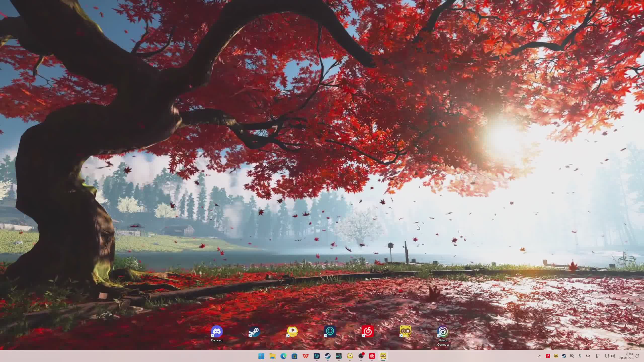Select the red NetEase Cloud Music desktop shortcut
Viewport: 644px width, 362px height.
coord(368,332)
